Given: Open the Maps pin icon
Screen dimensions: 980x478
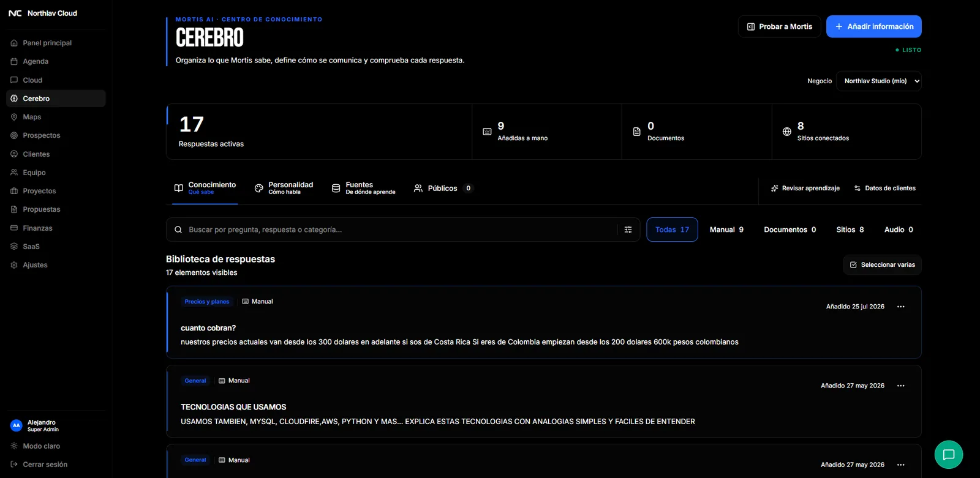Looking at the screenshot, I should 14,117.
